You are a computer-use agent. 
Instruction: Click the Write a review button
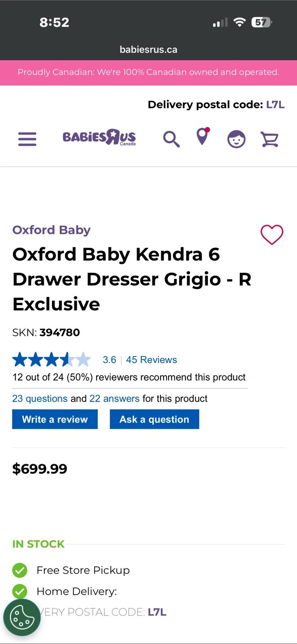click(x=55, y=419)
